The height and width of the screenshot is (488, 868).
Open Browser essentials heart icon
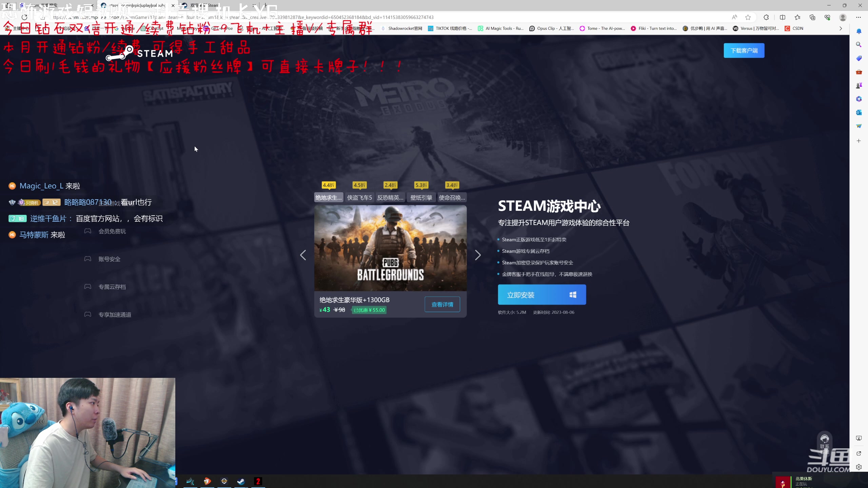(828, 17)
